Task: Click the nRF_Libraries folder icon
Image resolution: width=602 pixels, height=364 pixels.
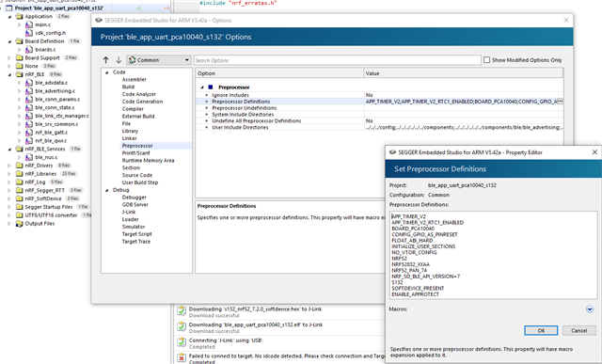Action: click(19, 174)
